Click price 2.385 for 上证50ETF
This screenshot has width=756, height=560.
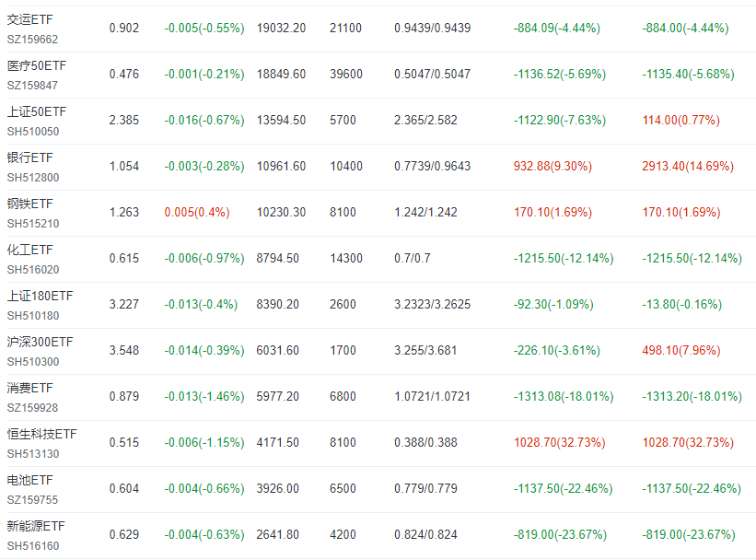click(124, 120)
